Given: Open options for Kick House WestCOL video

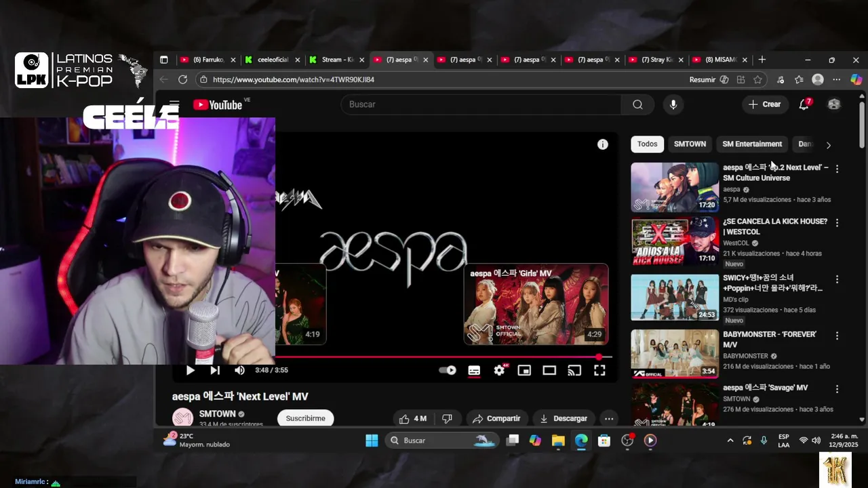Looking at the screenshot, I should point(837,223).
